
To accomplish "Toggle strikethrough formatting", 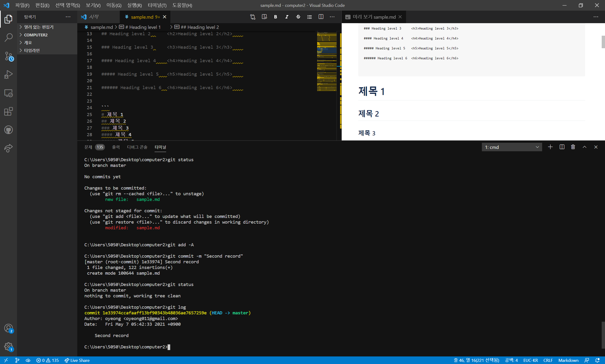I will tap(298, 17).
